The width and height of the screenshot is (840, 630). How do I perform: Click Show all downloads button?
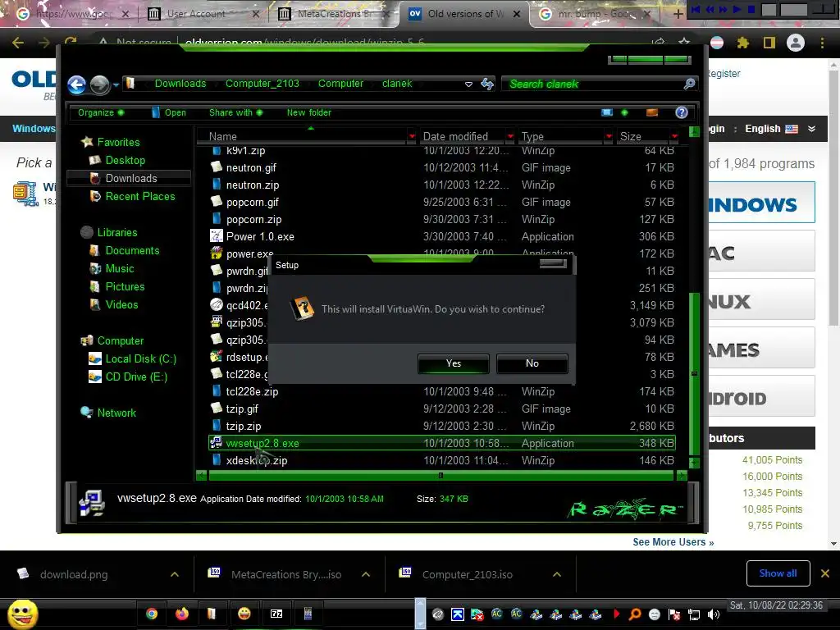point(778,573)
